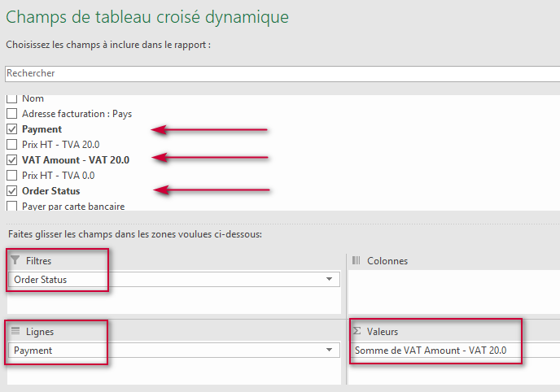The image size is (560, 392).
Task: Click the Colonnes columns icon
Action: [357, 261]
